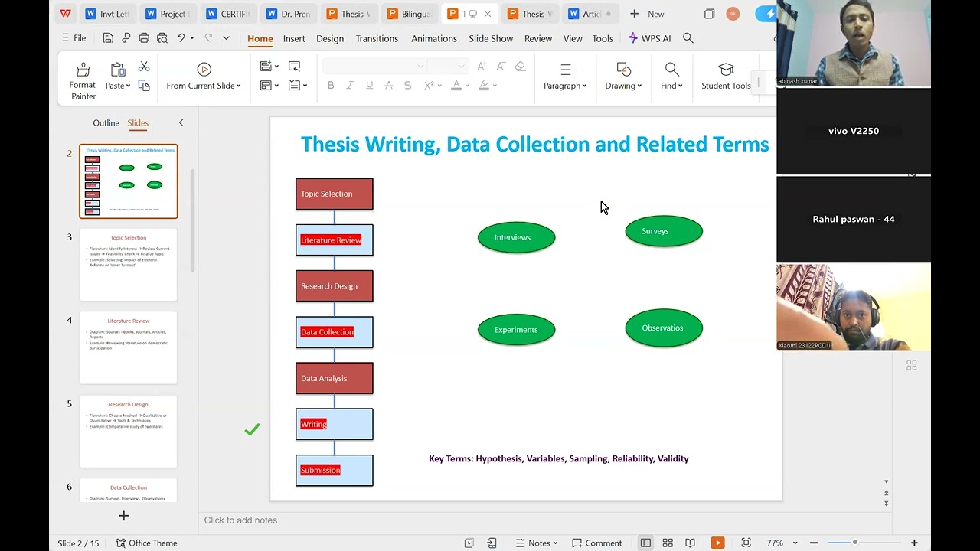Open the ribbon search magnifier icon
The width and height of the screenshot is (980, 551).
[x=688, y=38]
